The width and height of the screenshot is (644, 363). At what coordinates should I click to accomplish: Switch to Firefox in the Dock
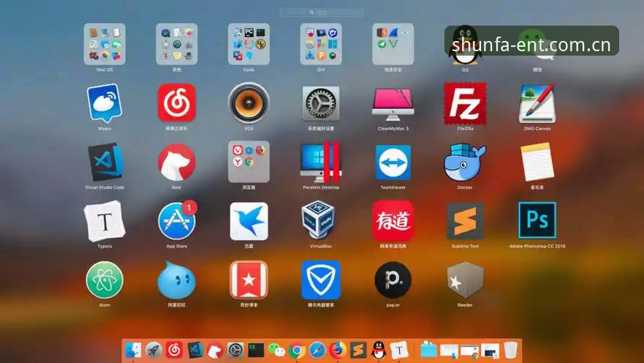point(338,351)
